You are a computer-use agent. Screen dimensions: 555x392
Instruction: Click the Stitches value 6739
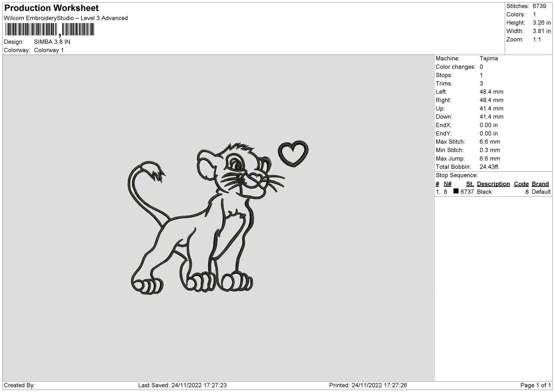539,6
